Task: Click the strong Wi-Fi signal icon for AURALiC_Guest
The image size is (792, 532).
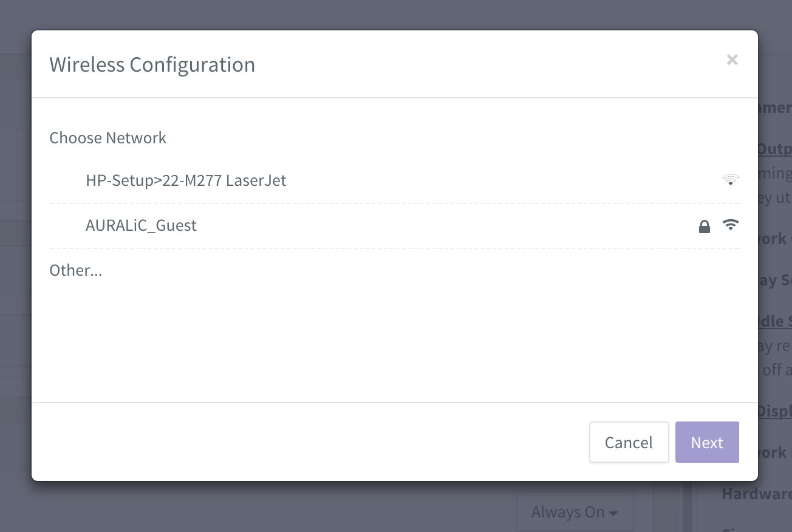Action: pos(730,225)
